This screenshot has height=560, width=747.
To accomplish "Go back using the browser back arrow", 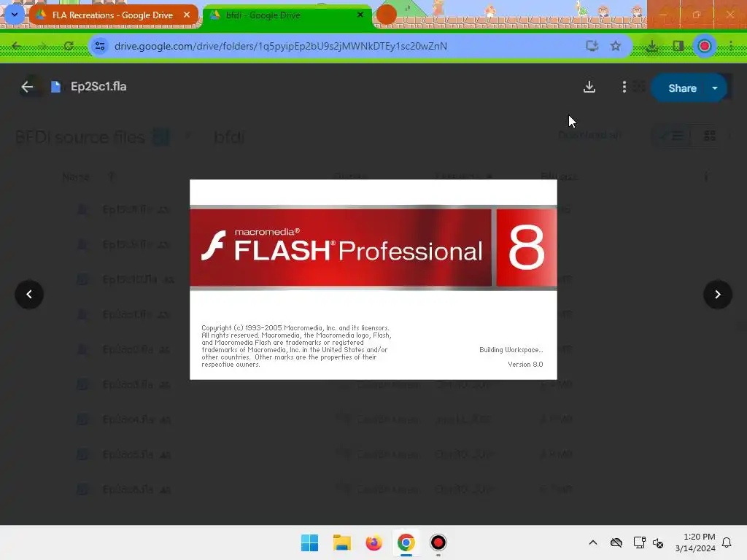I will (x=17, y=46).
